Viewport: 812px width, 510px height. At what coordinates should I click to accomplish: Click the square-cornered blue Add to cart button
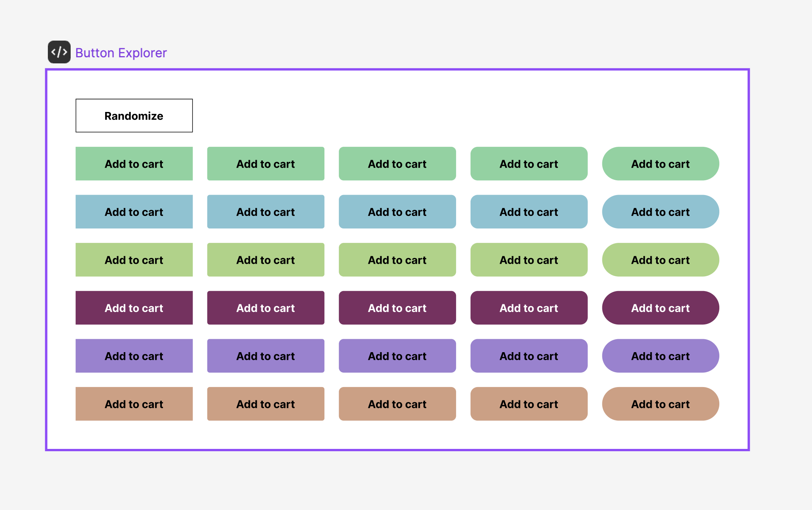tap(134, 212)
